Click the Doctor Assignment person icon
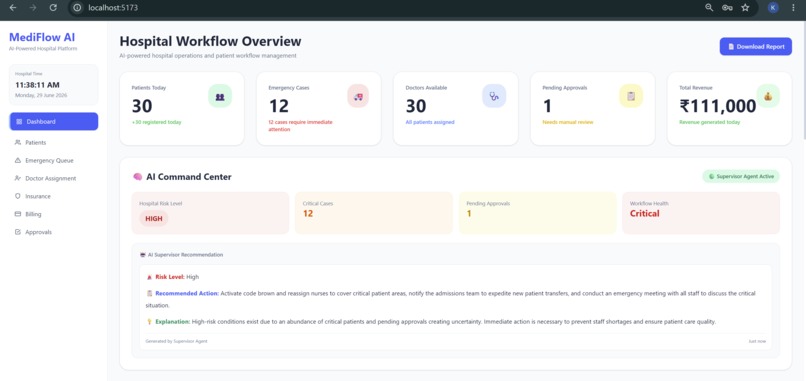 tap(18, 178)
